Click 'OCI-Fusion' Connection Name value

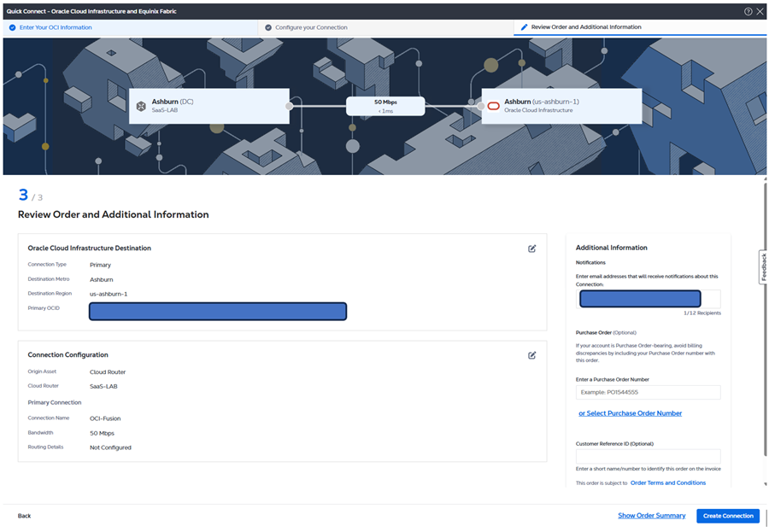[x=105, y=418]
